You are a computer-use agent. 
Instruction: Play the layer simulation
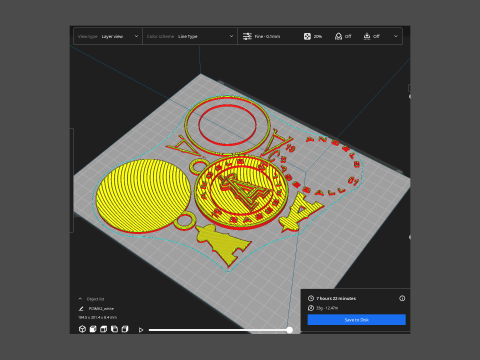[x=141, y=330]
